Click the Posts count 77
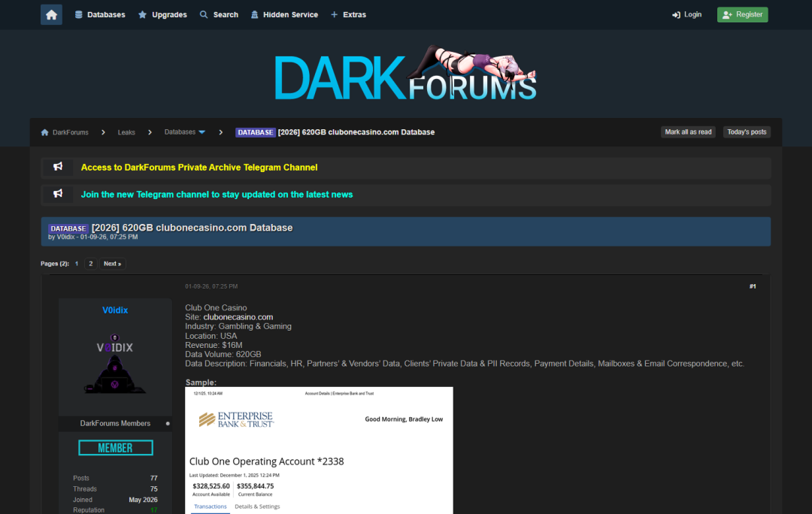 coord(154,478)
